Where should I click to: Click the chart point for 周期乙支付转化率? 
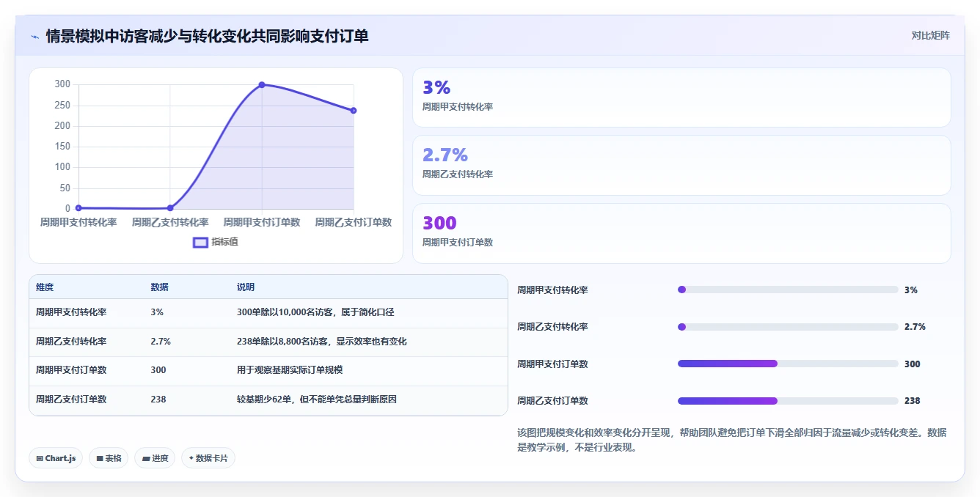(170, 208)
